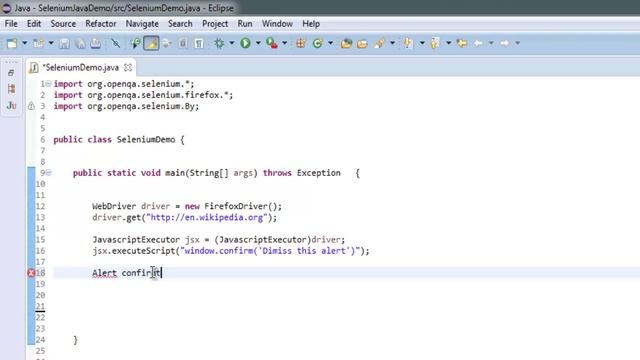The width and height of the screenshot is (640, 360).
Task: Open the JUnit view icon in left sidebar
Action: coord(11,106)
